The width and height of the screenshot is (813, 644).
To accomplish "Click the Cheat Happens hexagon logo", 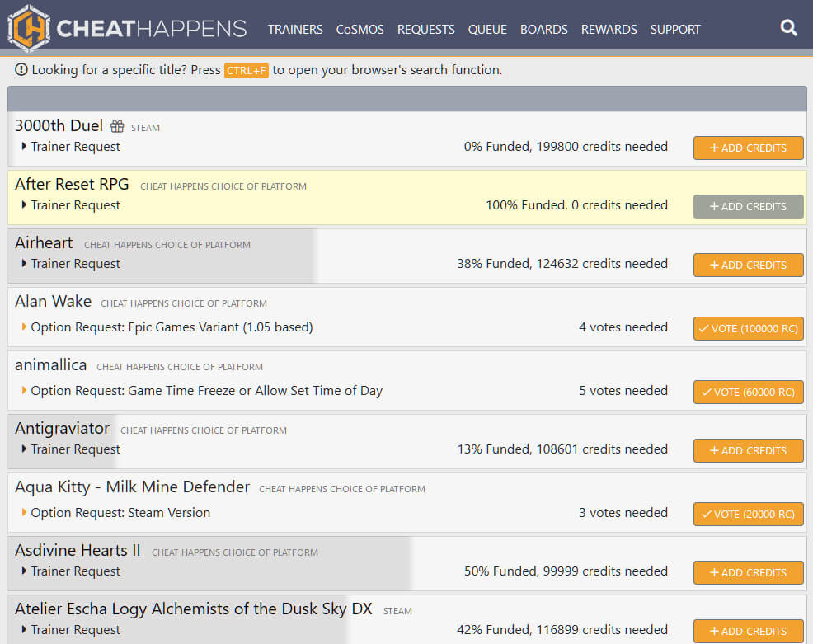I will pyautogui.click(x=29, y=28).
